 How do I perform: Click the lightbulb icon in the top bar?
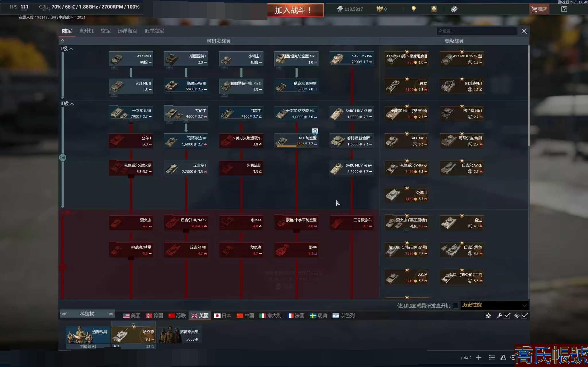tap(414, 9)
